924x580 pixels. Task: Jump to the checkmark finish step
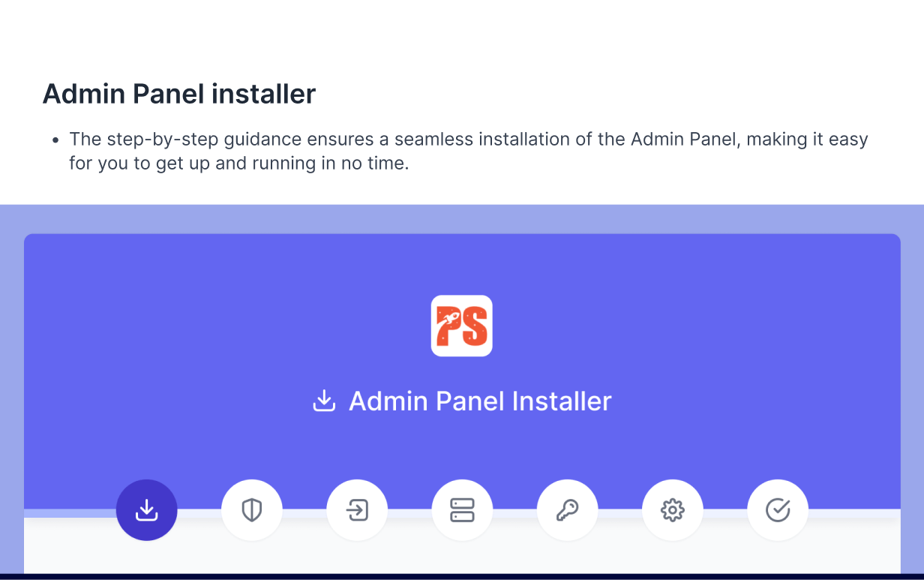[x=778, y=510]
